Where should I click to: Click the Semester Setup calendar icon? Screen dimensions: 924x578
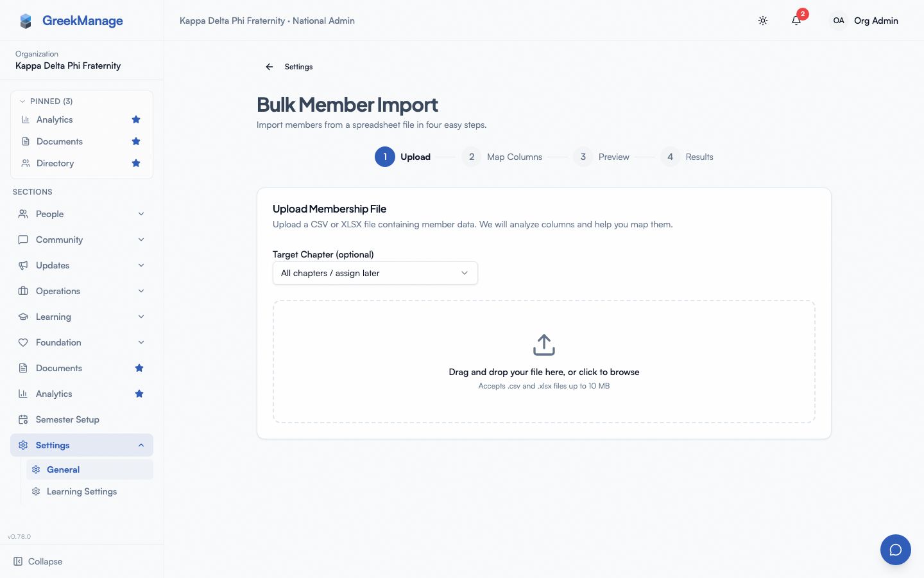coord(23,419)
